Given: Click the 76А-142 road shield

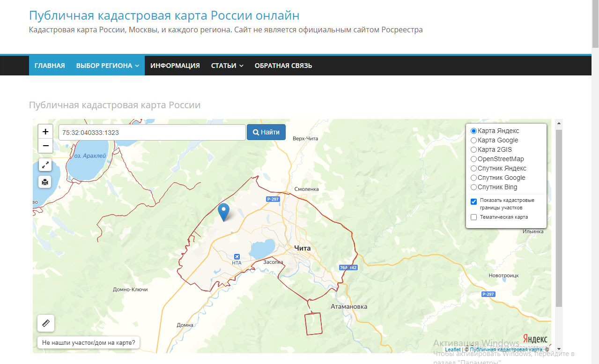Looking at the screenshot, I should (x=348, y=267).
